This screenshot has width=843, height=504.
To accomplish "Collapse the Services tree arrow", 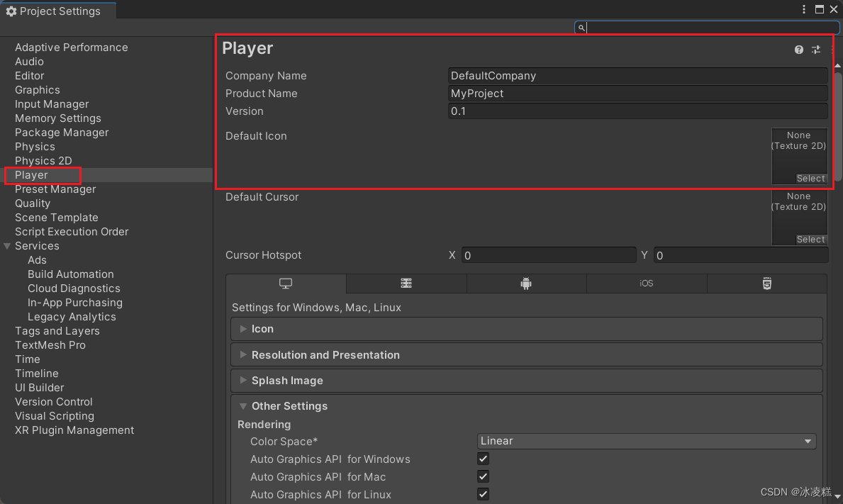I will coord(8,246).
